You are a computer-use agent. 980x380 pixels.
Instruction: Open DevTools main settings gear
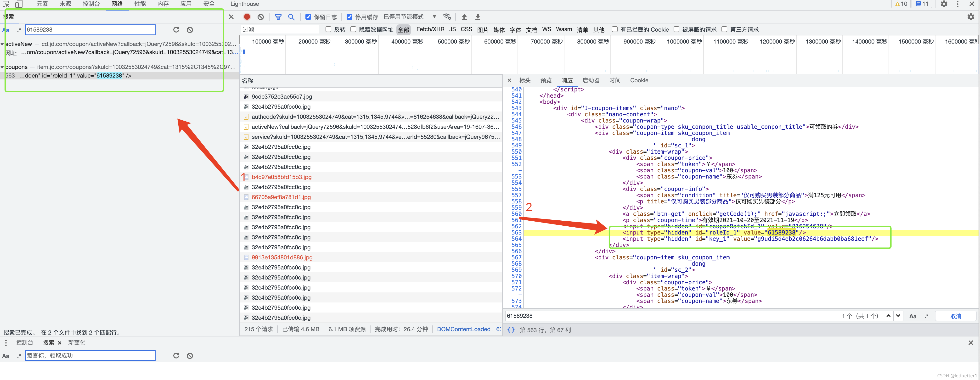[944, 4]
